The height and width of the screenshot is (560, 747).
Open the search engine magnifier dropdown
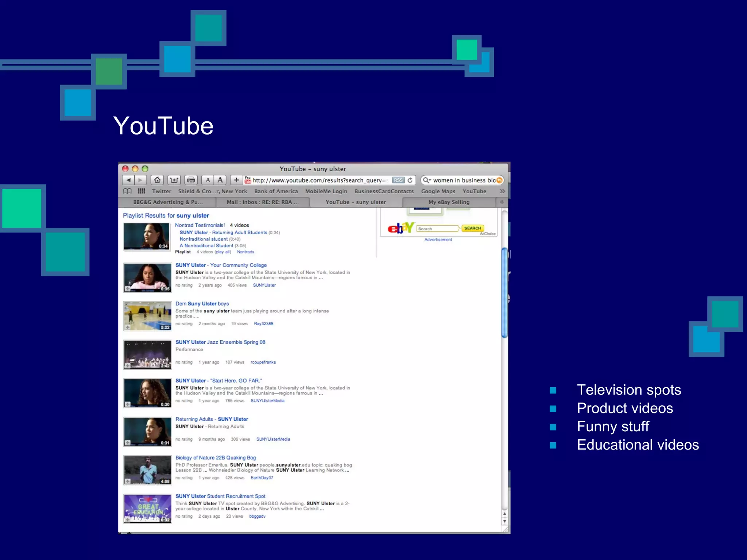[427, 180]
